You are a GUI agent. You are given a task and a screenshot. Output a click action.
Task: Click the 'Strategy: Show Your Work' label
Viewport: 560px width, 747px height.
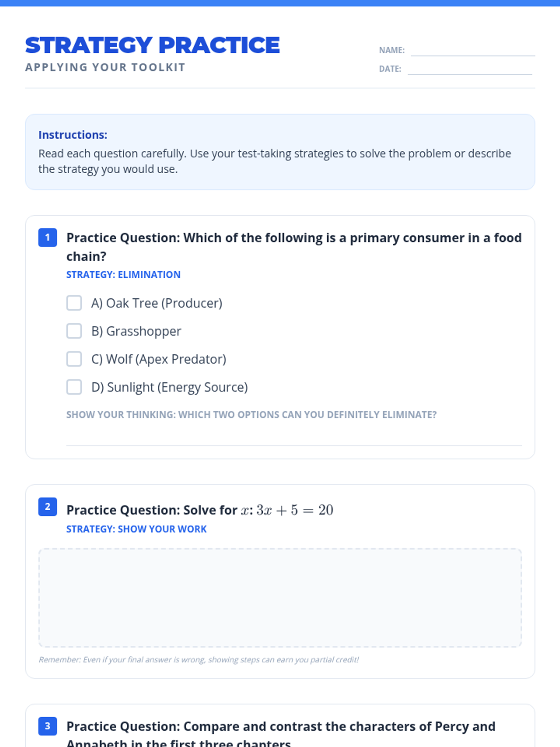136,529
